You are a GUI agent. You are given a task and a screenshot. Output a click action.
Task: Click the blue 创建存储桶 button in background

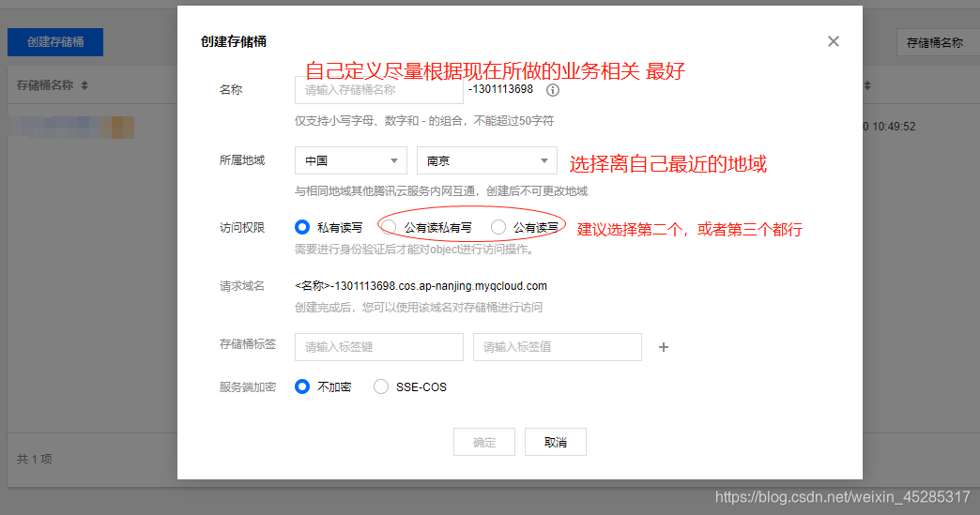tap(55, 42)
